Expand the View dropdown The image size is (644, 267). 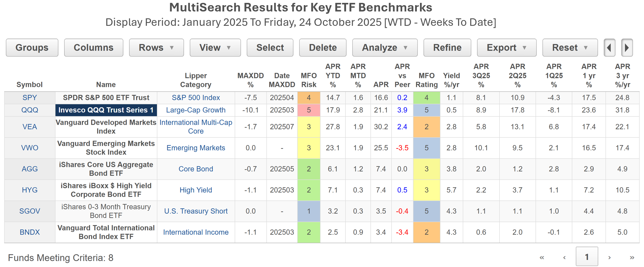215,48
